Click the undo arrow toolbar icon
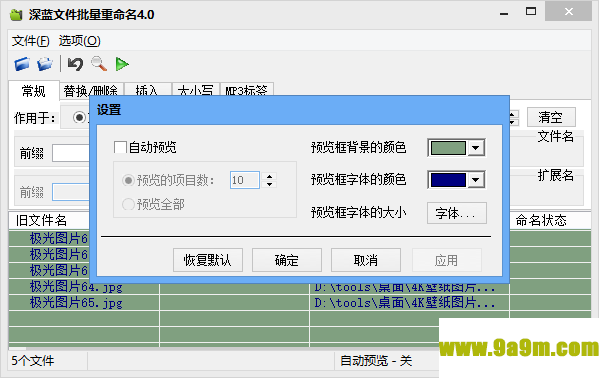Viewport: 599px width, 378px height. [75, 64]
